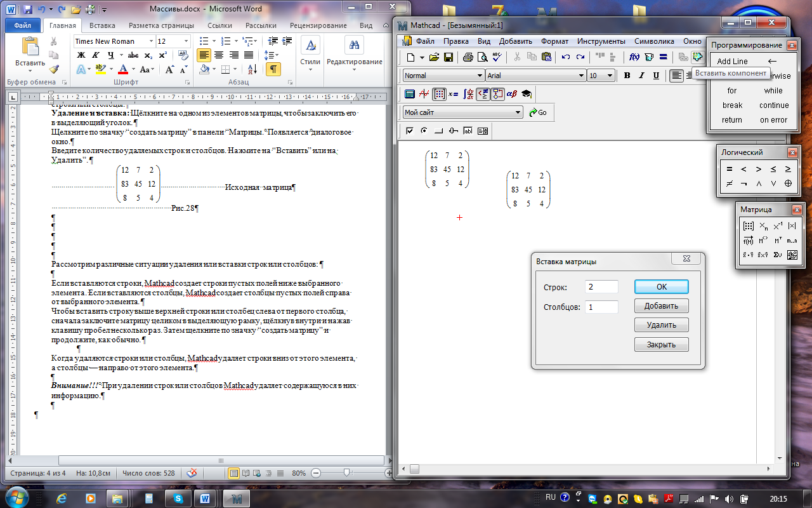Click the XOR operator in Логический palette

[x=788, y=184]
